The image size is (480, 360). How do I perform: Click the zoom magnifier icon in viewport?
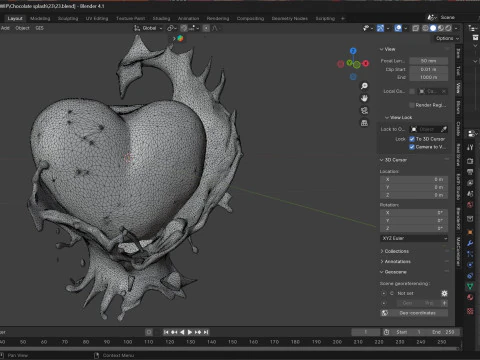click(x=364, y=86)
